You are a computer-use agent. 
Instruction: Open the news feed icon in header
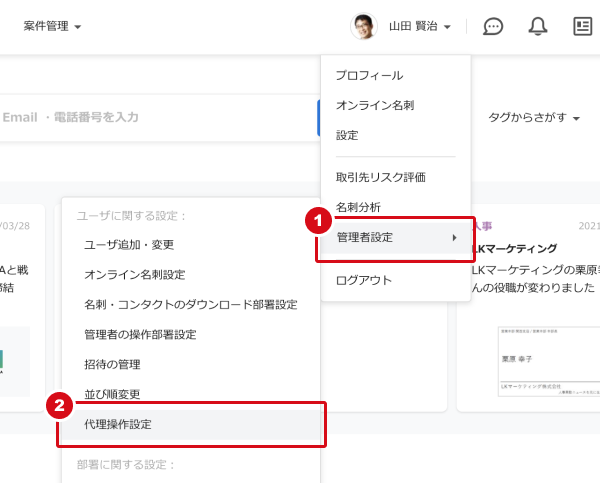[582, 26]
